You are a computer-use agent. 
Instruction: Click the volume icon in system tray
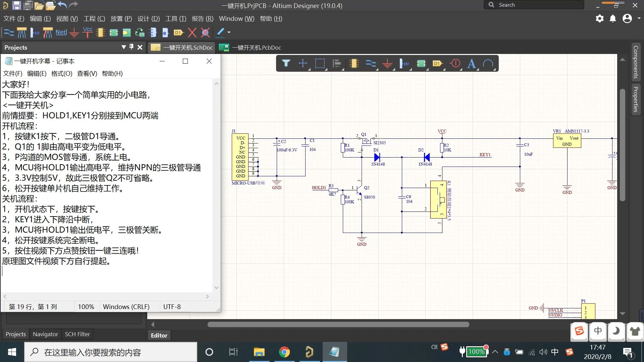click(543, 352)
